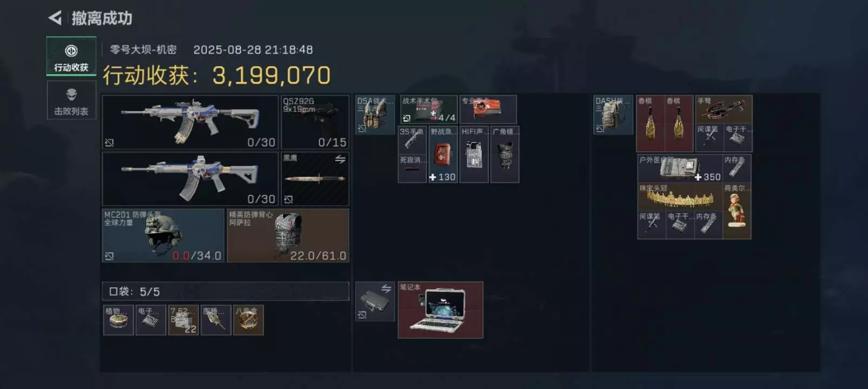The height and width of the screenshot is (389, 868).
Task: Click the 八音盒 item in pockets
Action: coord(248,320)
